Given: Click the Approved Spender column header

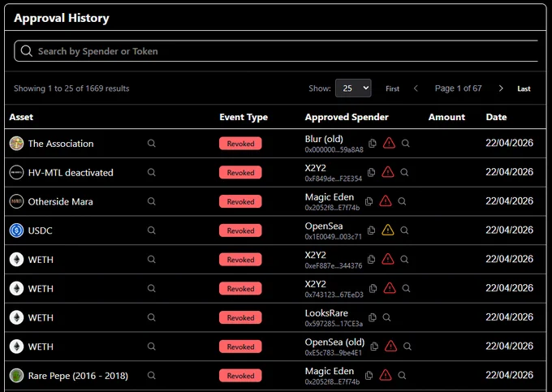Looking at the screenshot, I should (x=347, y=117).
